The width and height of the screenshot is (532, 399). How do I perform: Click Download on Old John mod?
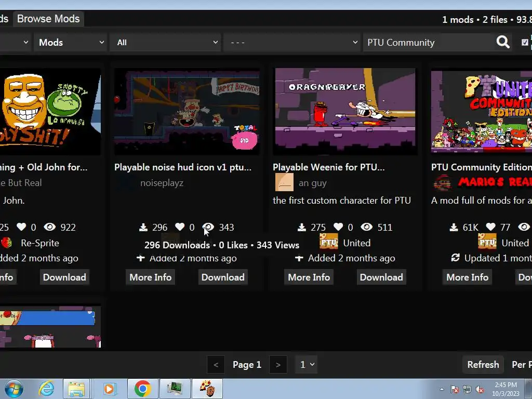pyautogui.click(x=64, y=277)
